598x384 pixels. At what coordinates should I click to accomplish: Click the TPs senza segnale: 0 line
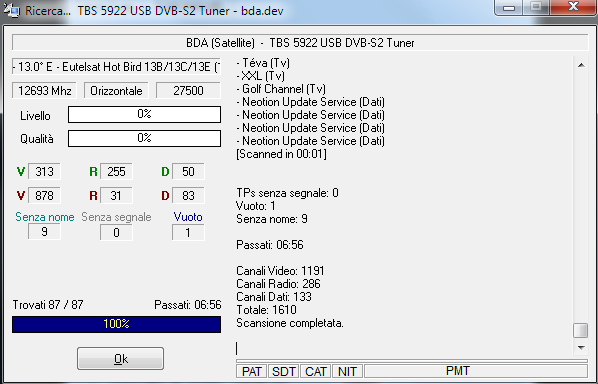(288, 193)
